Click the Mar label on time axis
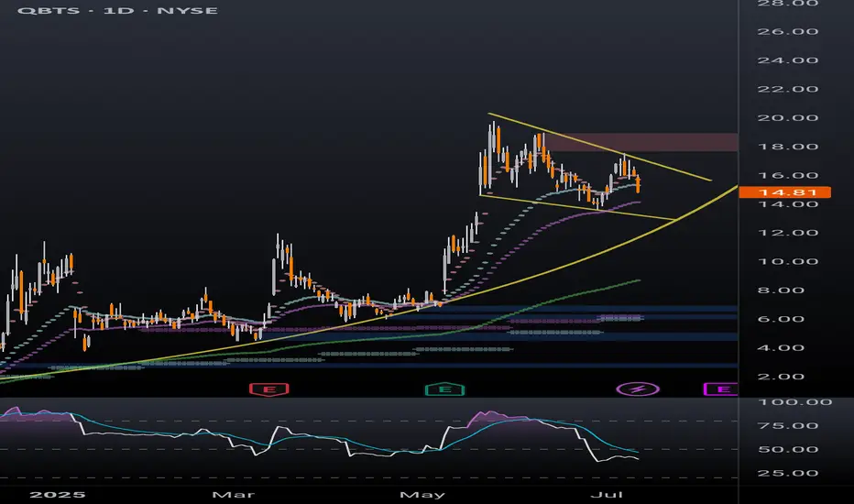Viewport: 854px width, 504px height. point(233,495)
